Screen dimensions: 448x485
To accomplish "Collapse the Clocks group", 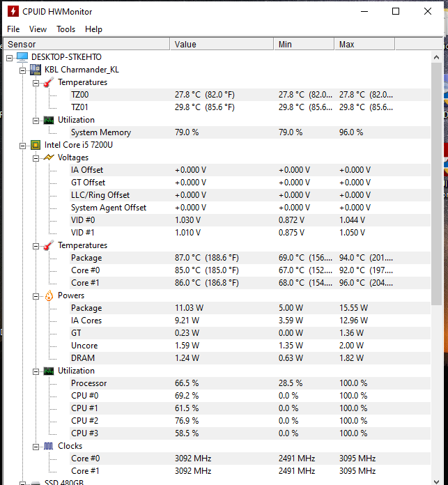I will (x=36, y=447).
